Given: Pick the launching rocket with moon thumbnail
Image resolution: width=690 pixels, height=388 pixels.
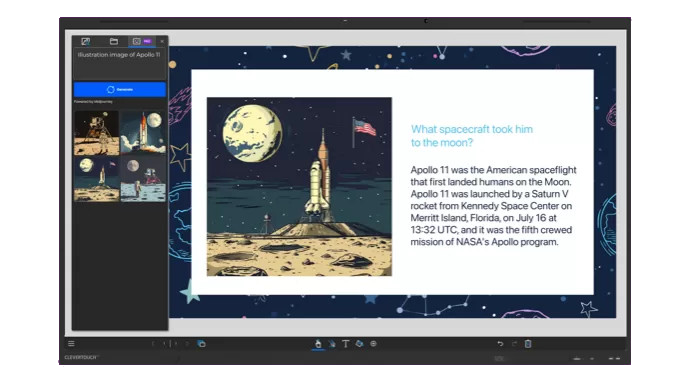Looking at the screenshot, I should (143, 132).
